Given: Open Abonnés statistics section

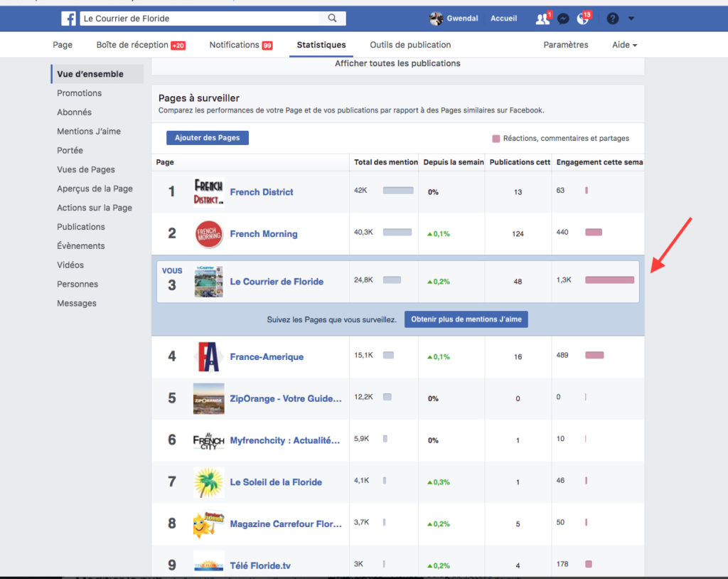Looking at the screenshot, I should click(74, 112).
